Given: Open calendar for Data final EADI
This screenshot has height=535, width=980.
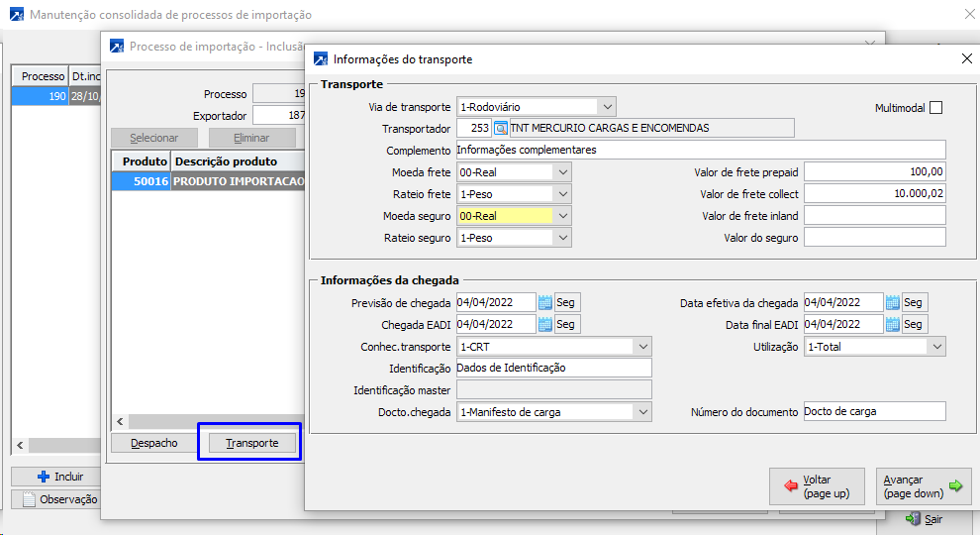Looking at the screenshot, I should click(892, 324).
